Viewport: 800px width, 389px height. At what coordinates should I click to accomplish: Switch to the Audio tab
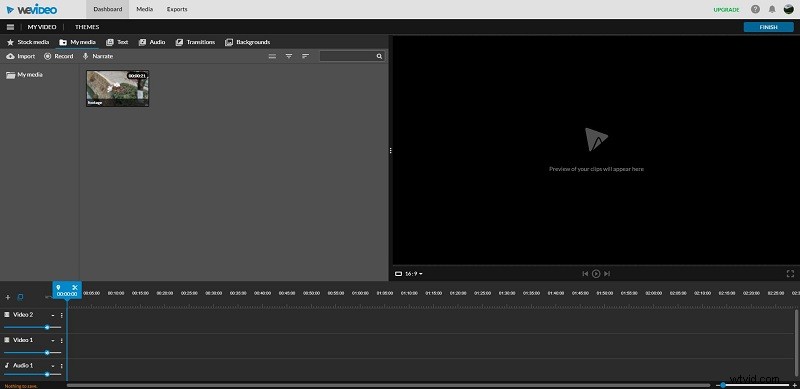(152, 42)
